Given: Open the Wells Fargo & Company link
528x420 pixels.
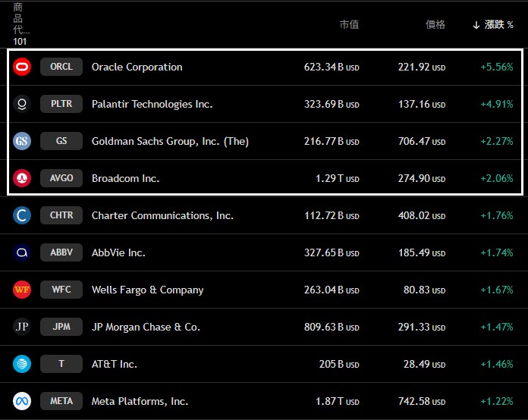Looking at the screenshot, I should point(147,290).
